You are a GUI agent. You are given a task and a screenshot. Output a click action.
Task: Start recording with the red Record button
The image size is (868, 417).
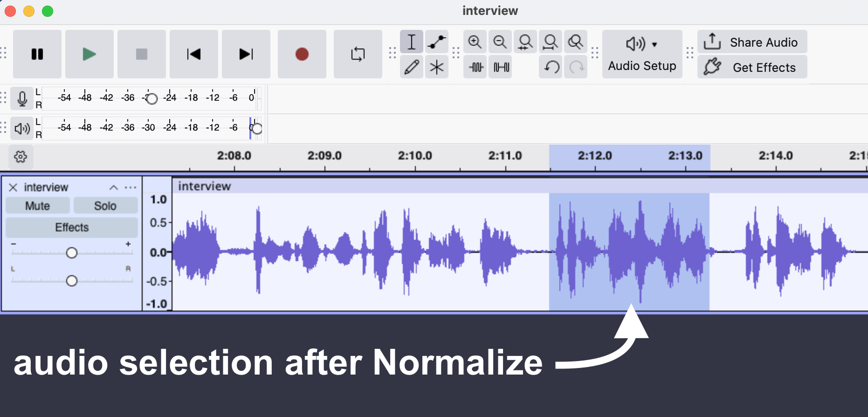[x=302, y=54]
